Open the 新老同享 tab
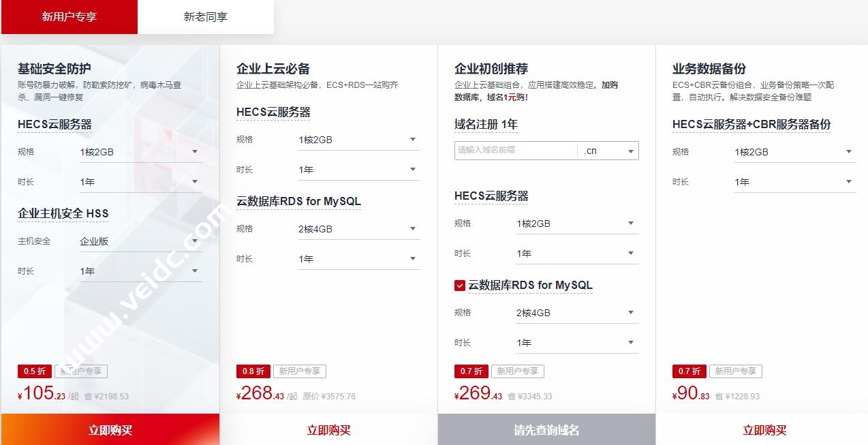 click(x=206, y=17)
